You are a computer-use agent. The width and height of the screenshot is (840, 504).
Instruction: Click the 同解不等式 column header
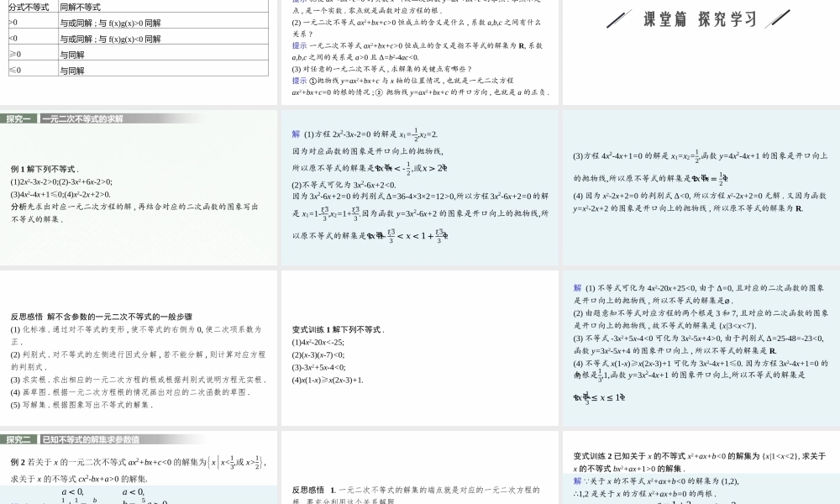pyautogui.click(x=79, y=5)
